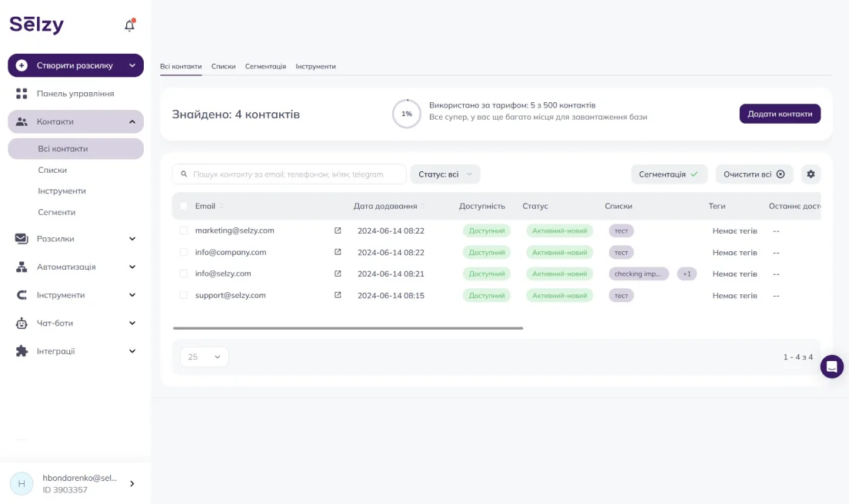Expand the Створити розсилку dropdown arrow
Screen dimensions: 849x504
(132, 65)
